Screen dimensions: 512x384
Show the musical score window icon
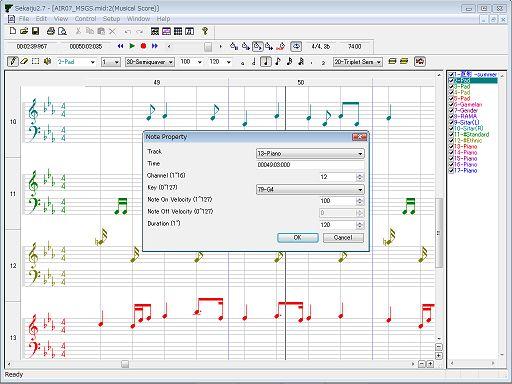click(x=189, y=31)
